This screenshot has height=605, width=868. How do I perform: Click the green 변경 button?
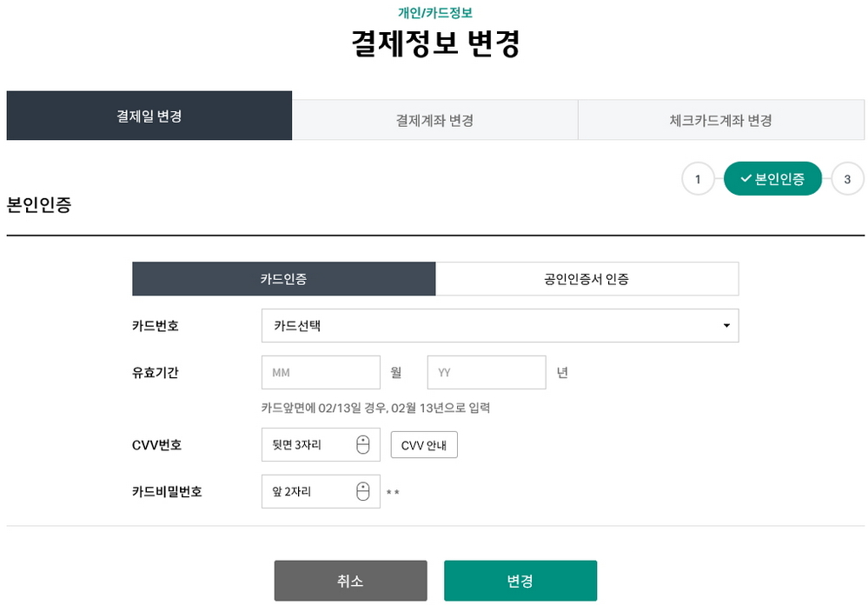point(520,581)
